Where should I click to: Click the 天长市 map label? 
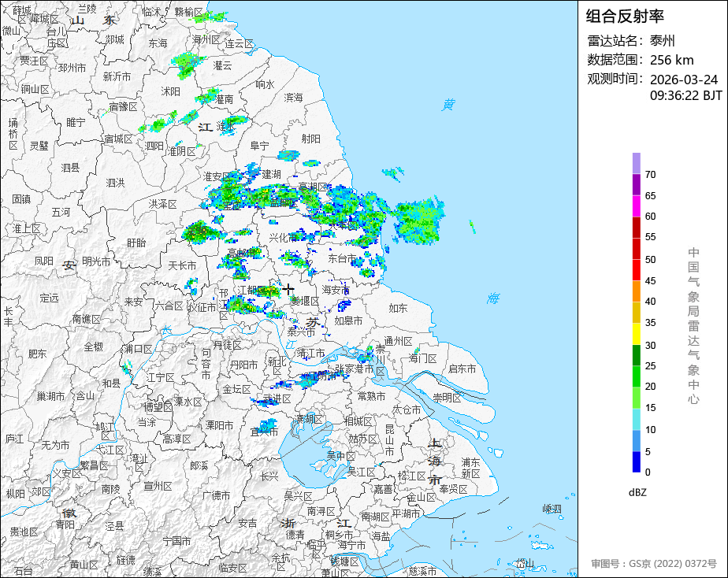(x=182, y=266)
